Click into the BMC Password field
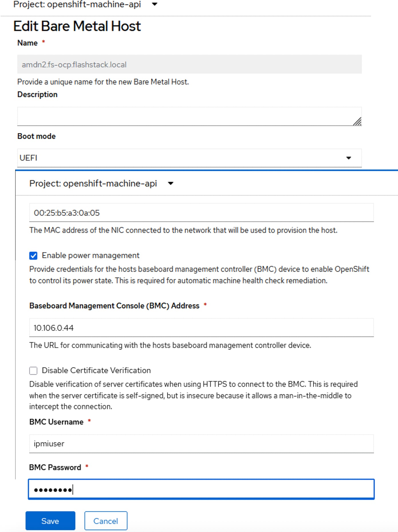398x532 pixels. tap(201, 489)
